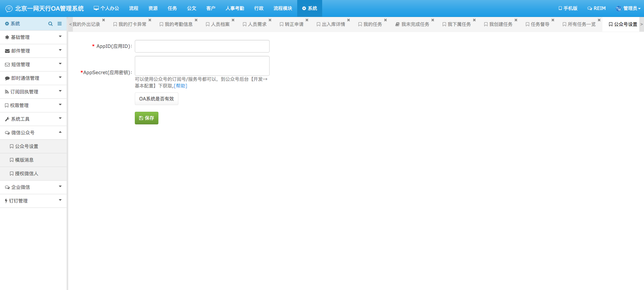Close the 人员档案 tab
This screenshot has height=290, width=644.
point(233,20)
